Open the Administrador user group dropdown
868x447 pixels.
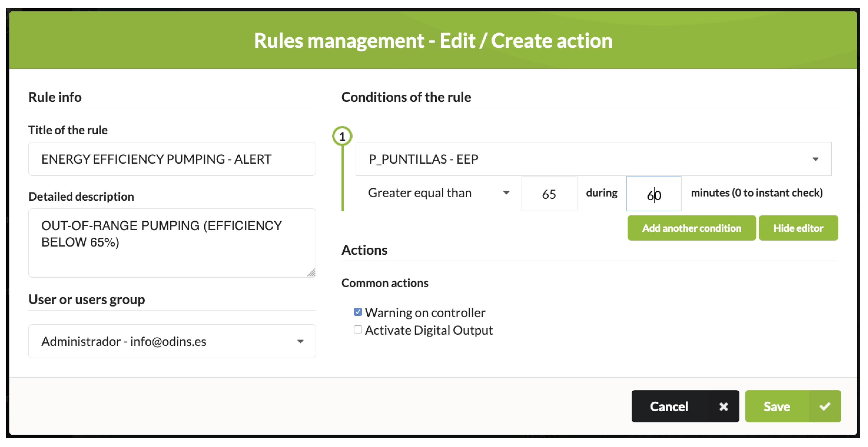point(172,341)
